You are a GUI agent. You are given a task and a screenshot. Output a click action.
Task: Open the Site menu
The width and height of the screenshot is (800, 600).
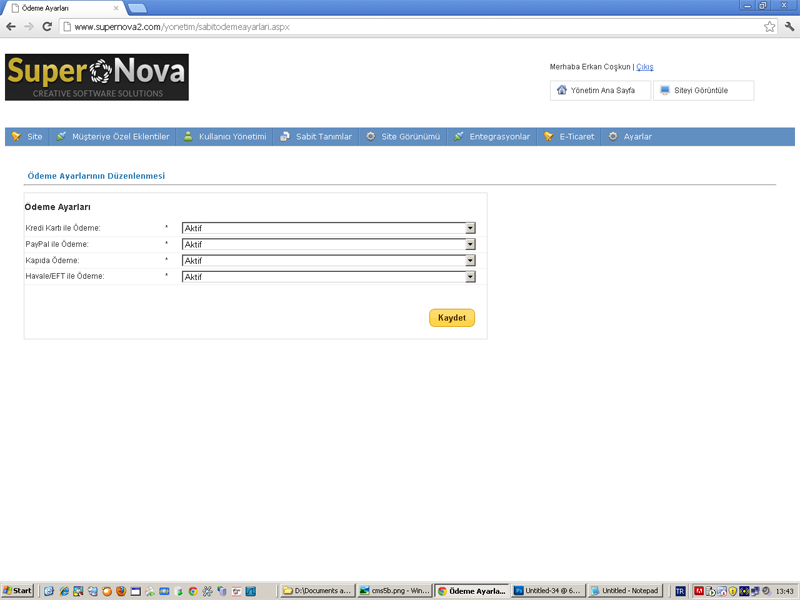pyautogui.click(x=27, y=137)
